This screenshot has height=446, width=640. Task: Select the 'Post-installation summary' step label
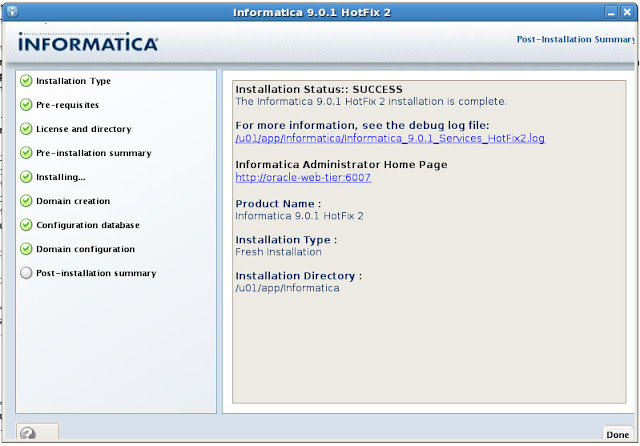pos(96,273)
